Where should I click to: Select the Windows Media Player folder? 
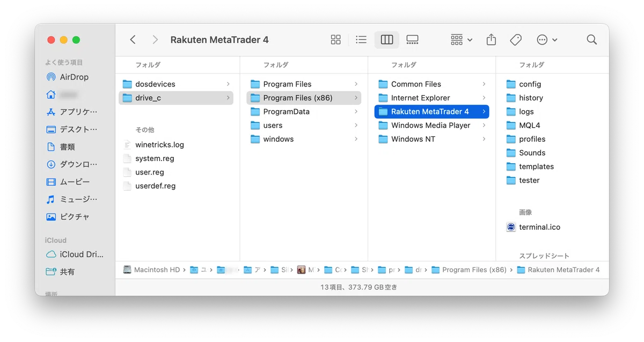pos(432,125)
